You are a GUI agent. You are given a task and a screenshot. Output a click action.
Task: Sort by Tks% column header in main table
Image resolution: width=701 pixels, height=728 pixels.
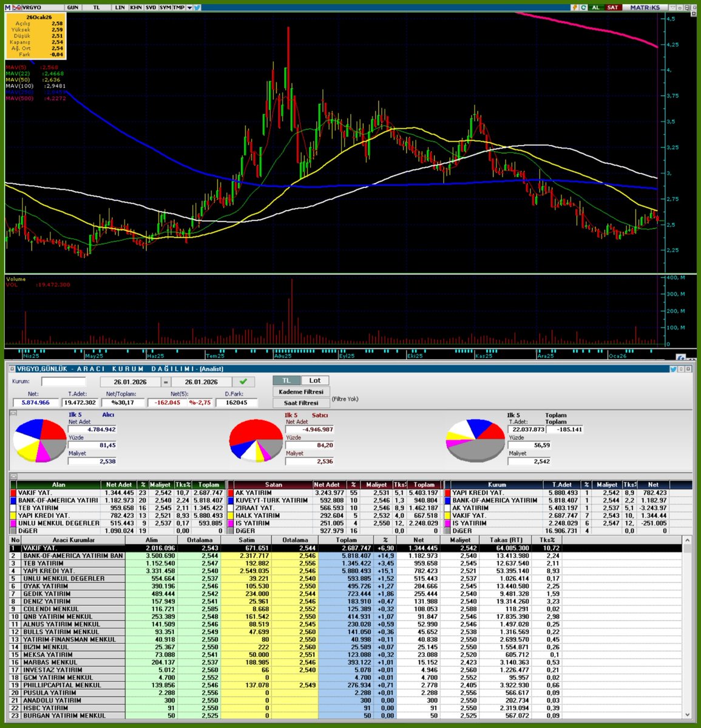[547, 540]
